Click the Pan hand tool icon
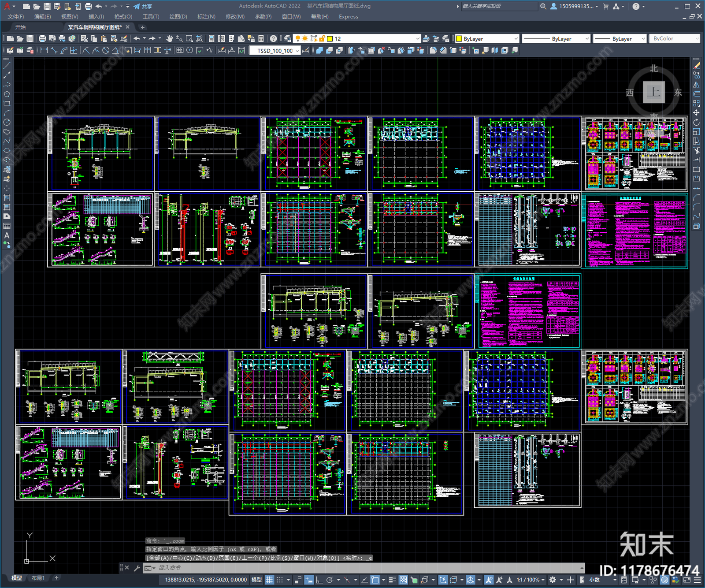Screen dimensions: 705x588 170,39
